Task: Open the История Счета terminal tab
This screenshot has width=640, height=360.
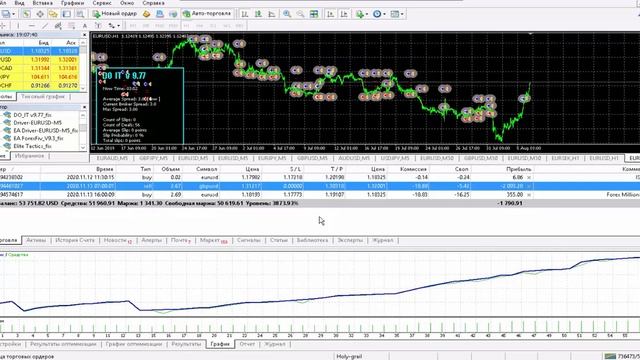Action: [75, 240]
